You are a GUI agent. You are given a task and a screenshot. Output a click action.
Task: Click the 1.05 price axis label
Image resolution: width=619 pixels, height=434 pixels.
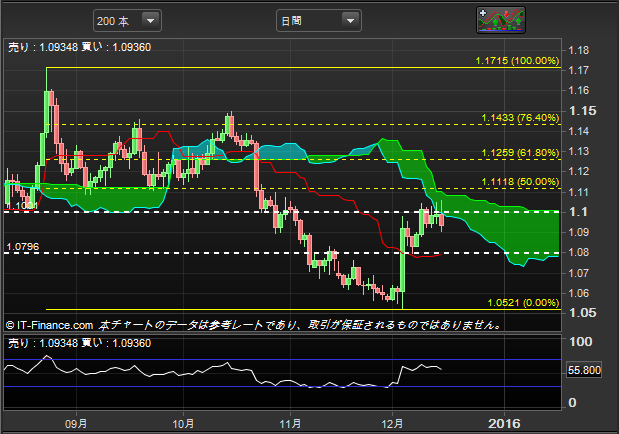(583, 313)
